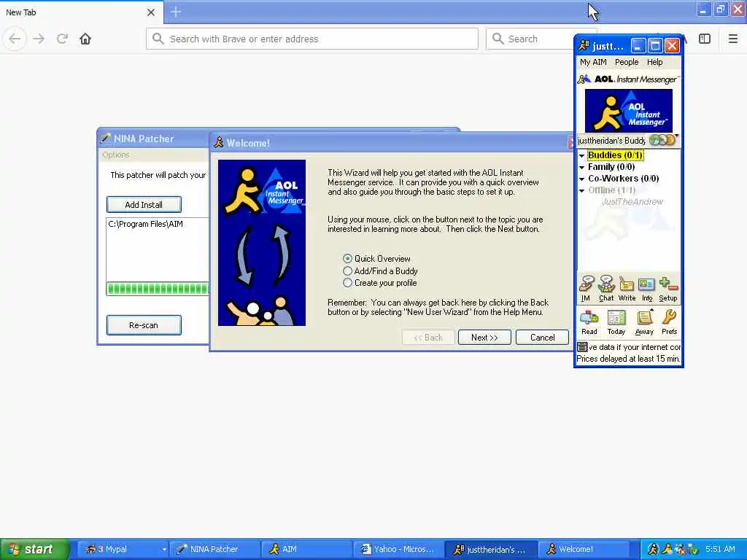Click Next in the Welcome wizard
The height and width of the screenshot is (560, 747).
(x=484, y=337)
